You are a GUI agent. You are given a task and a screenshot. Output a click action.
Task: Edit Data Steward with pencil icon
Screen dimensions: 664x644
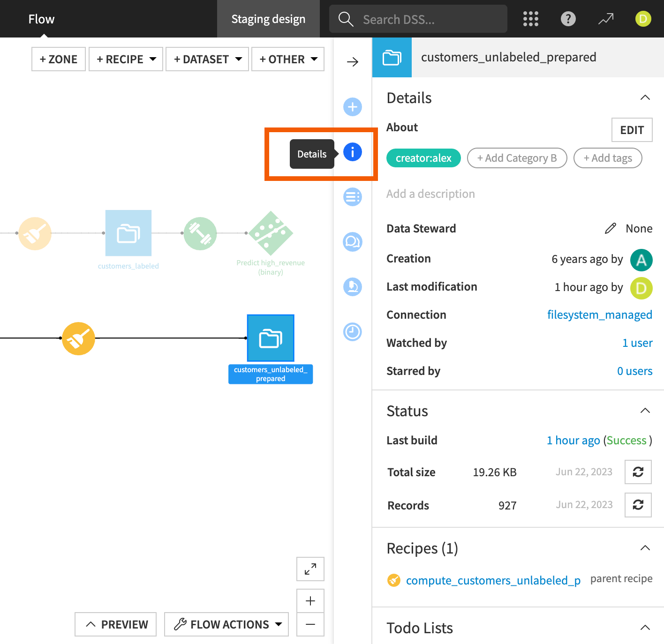pyautogui.click(x=610, y=228)
